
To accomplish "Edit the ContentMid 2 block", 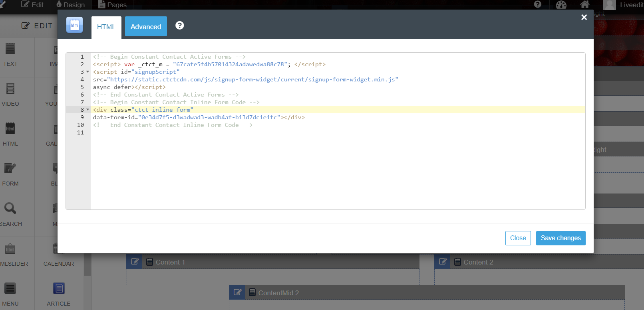I will coord(237,292).
